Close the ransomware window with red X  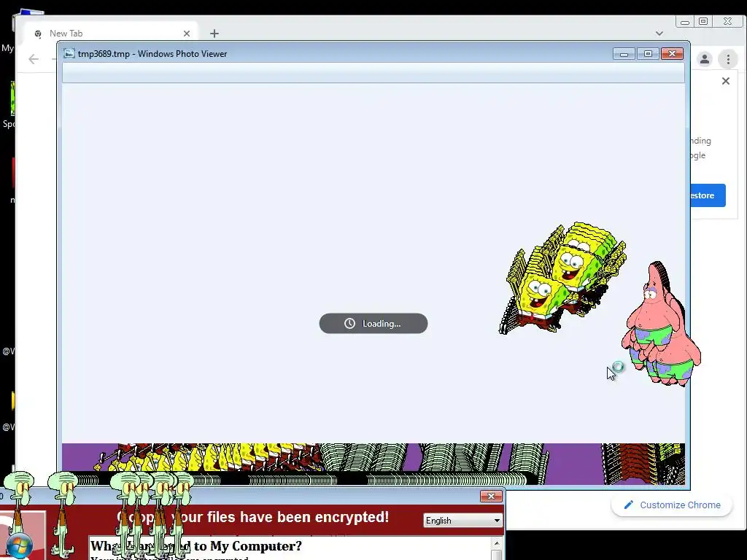(491, 496)
